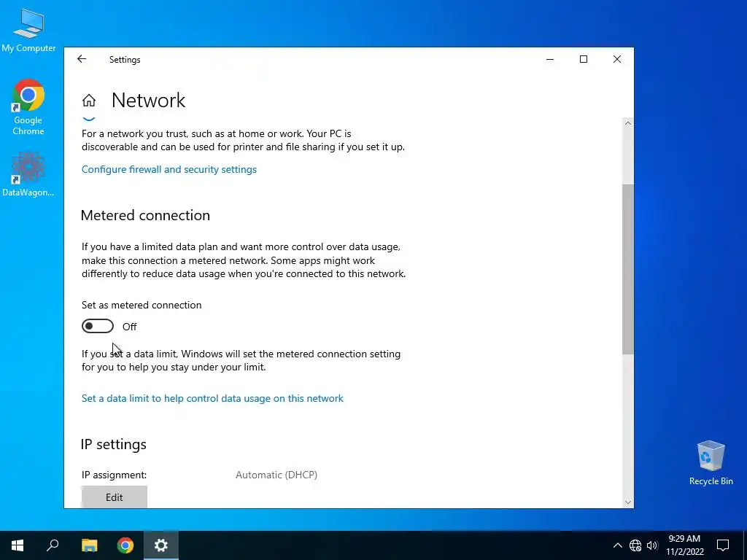The image size is (747, 560).
Task: Close the Settings window
Action: coord(617,59)
